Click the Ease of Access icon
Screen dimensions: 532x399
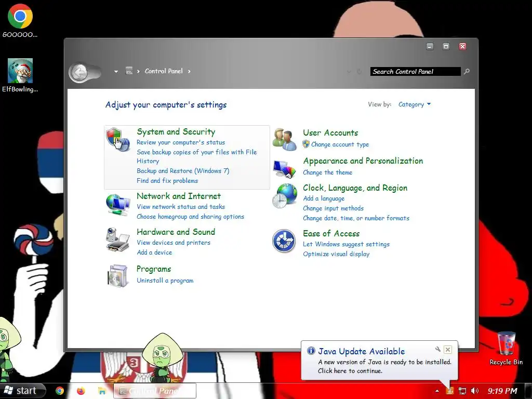pyautogui.click(x=284, y=241)
